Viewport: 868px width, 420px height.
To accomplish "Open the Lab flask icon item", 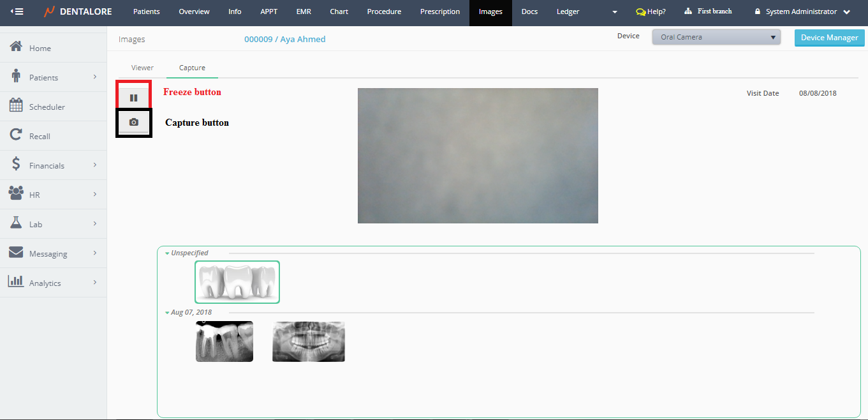I will tap(17, 223).
